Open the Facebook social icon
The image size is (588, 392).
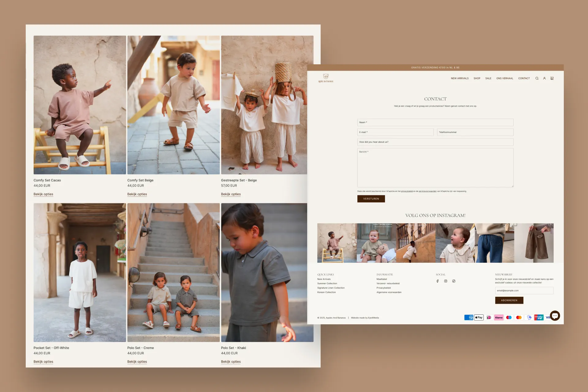tap(438, 281)
